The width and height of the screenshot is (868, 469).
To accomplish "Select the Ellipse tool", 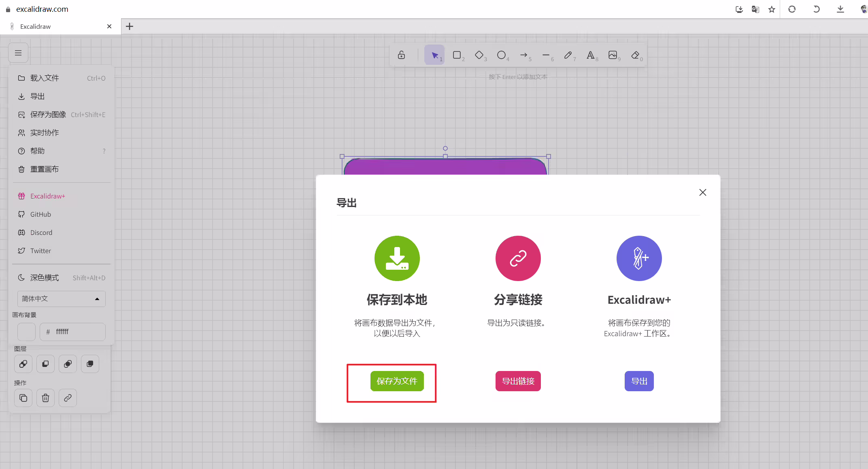I will [502, 55].
